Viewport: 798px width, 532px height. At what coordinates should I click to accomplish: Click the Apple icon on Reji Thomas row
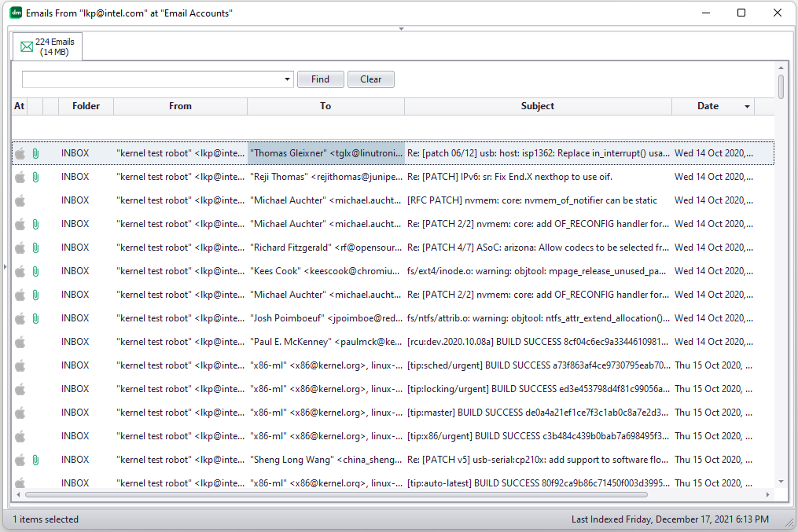coord(20,177)
